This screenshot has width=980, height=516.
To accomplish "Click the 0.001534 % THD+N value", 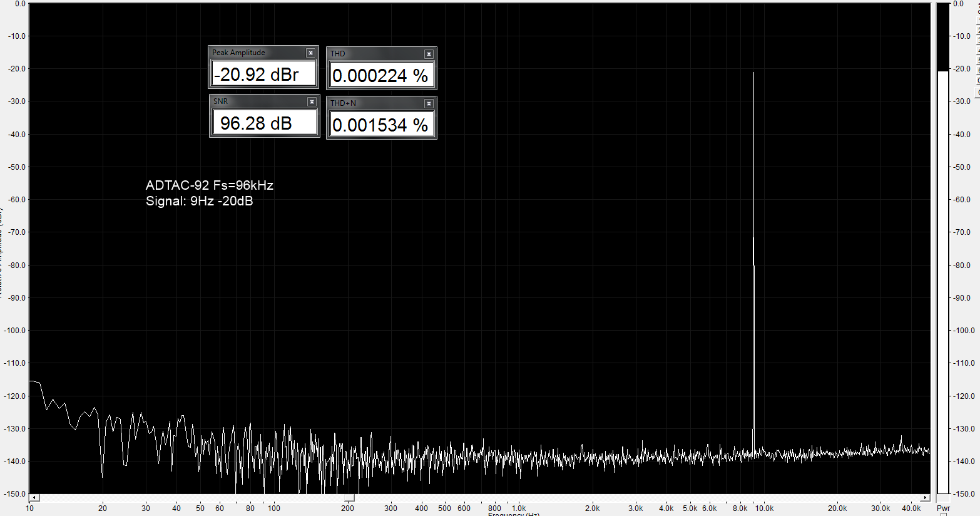I will tap(381, 125).
